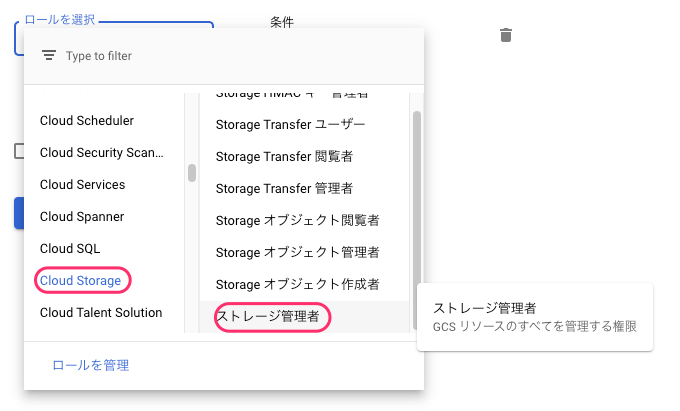Click the trash delete icon
Screen dimensions: 680x411
coord(506,35)
